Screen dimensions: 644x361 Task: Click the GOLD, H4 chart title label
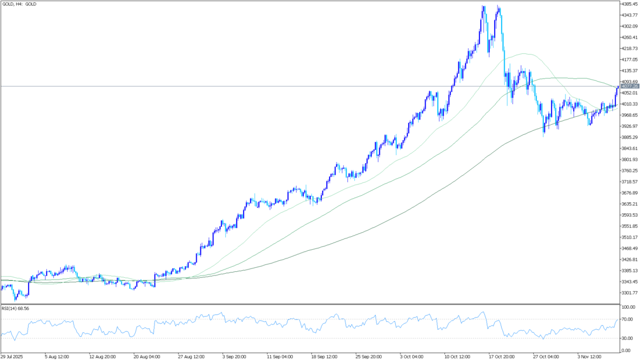click(x=19, y=4)
